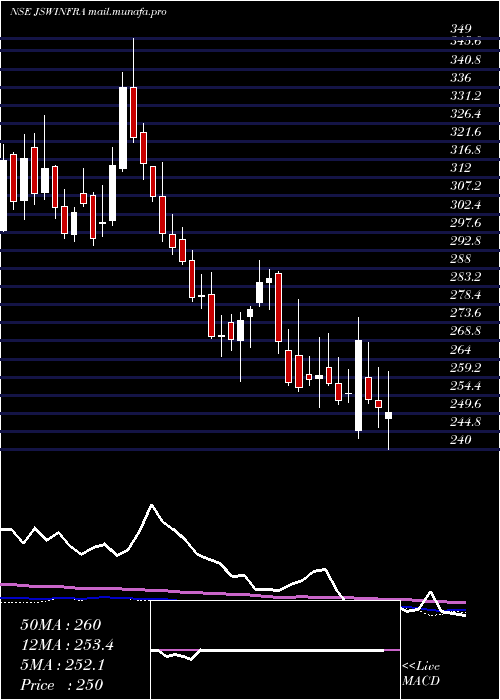Click the 297.6 price axis label
Viewport: 500px width, 700px height.
tap(465, 223)
